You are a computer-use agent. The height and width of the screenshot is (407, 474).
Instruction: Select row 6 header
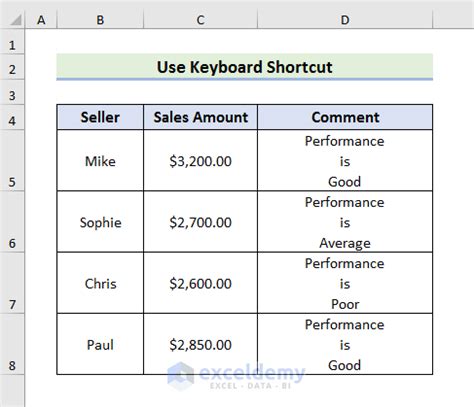pos(12,222)
